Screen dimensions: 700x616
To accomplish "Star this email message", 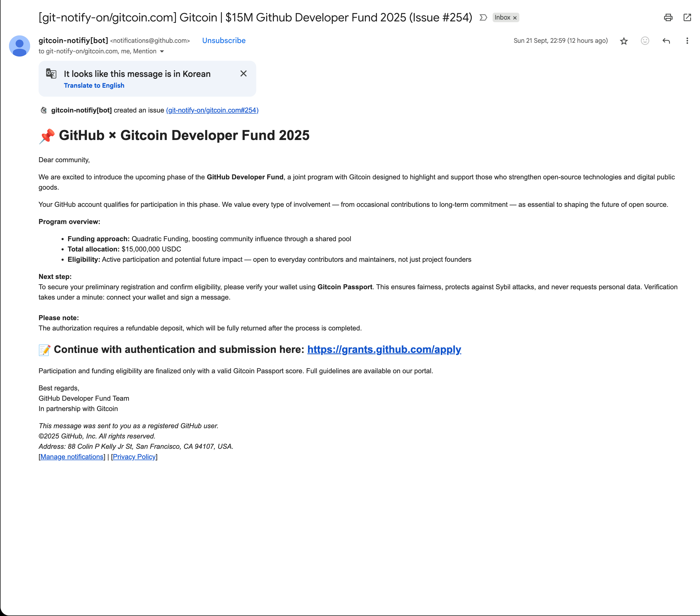I will (x=624, y=41).
